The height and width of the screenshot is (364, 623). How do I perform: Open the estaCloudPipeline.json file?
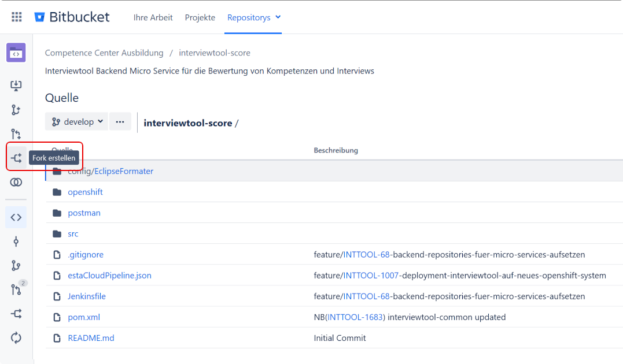click(110, 276)
